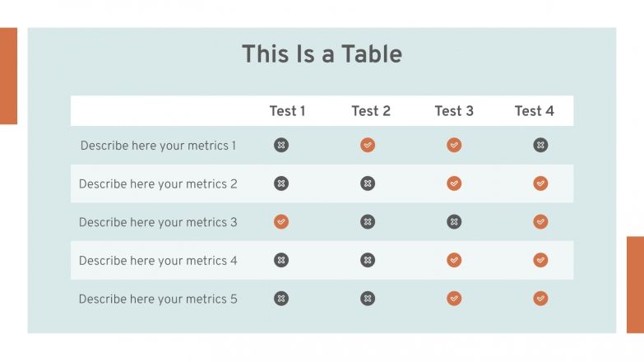Click the checkmark for metrics 2 Test 4
The width and height of the screenshot is (644, 362).
click(x=540, y=183)
